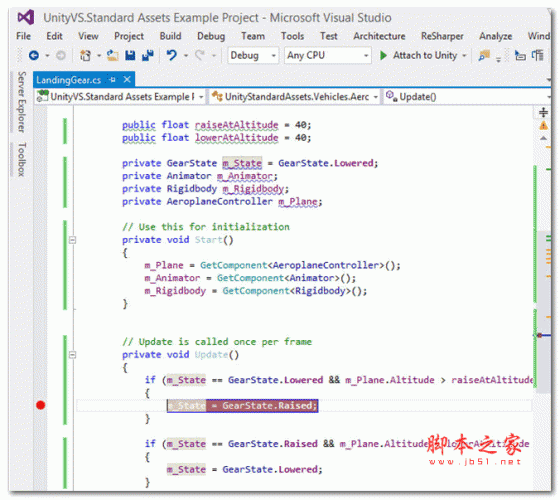Open the File menu
This screenshot has width=560, height=500.
pos(24,36)
